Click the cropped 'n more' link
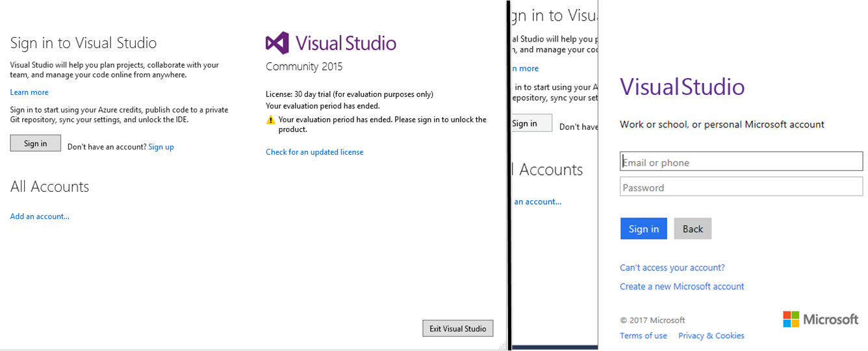 [x=526, y=69]
